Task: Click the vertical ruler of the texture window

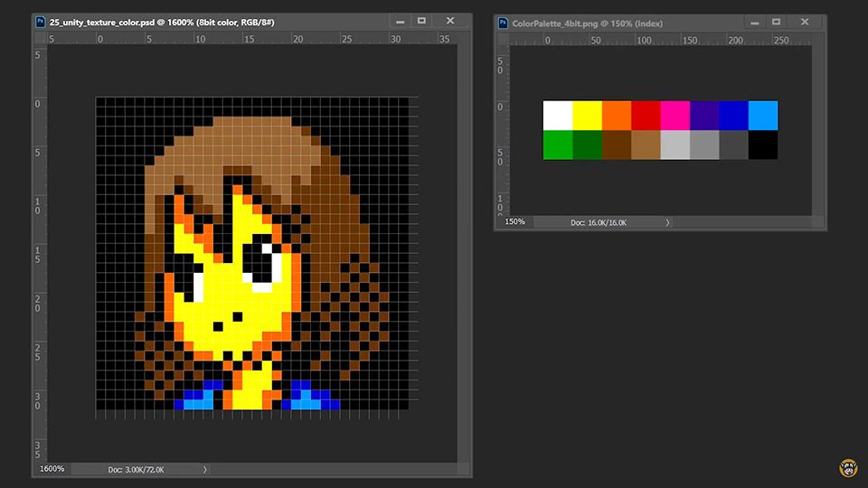Action: tap(41, 253)
